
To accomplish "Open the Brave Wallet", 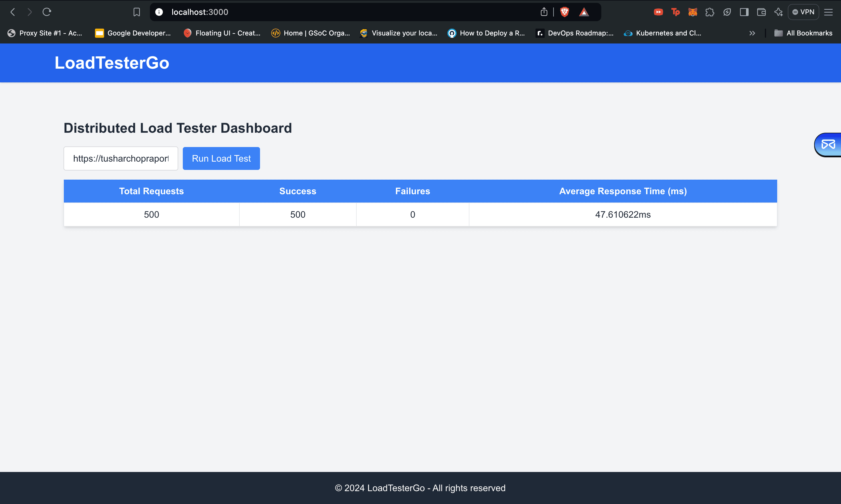I will tap(761, 12).
